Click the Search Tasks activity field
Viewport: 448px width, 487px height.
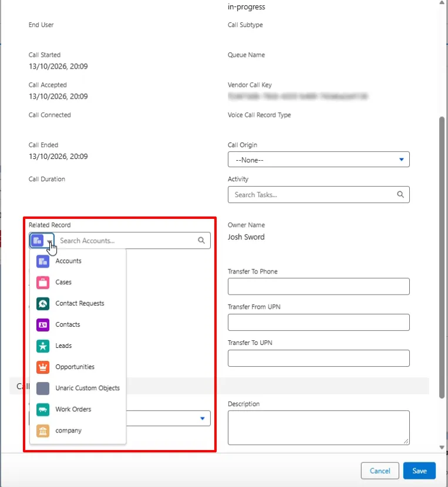(318, 195)
